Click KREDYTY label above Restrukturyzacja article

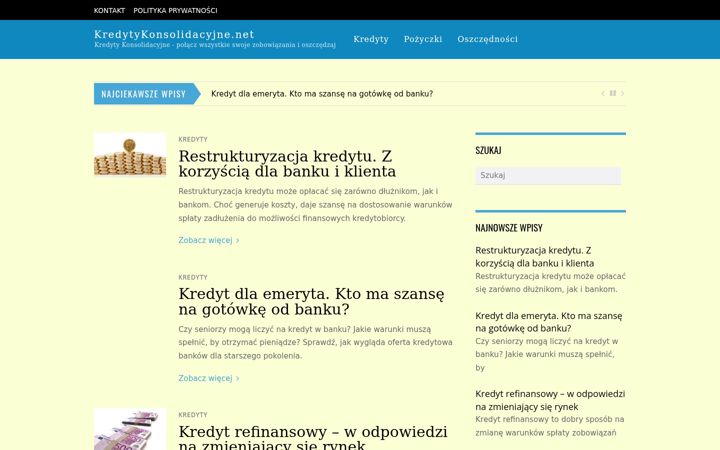[x=193, y=139]
